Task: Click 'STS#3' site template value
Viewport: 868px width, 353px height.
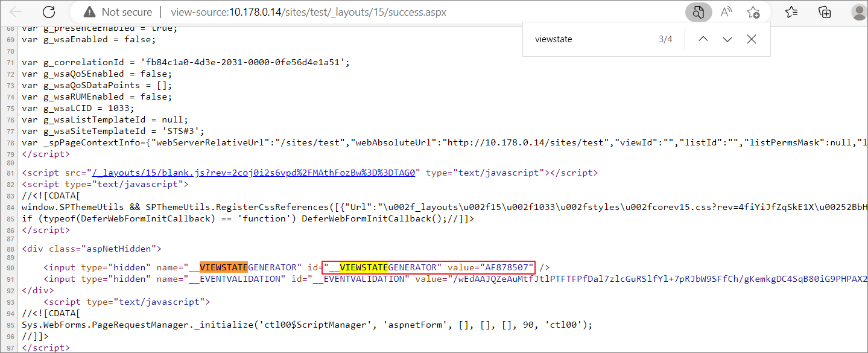Action: [x=182, y=131]
